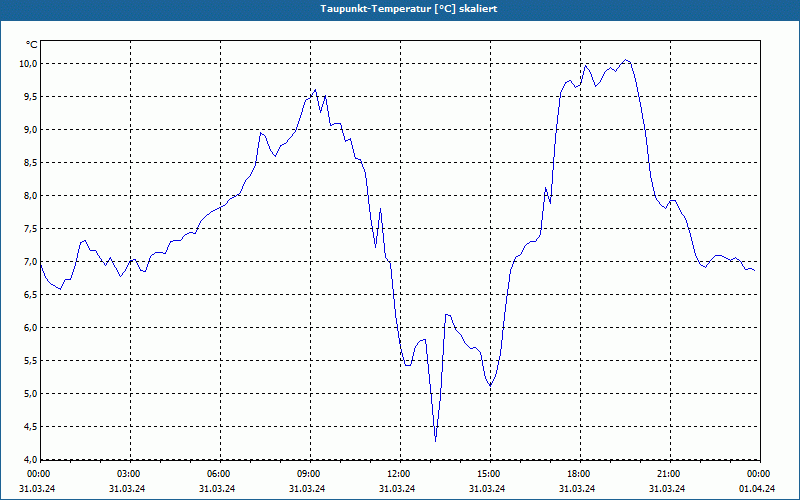Click the 21:00 time label
This screenshot has height=500, width=800.
(x=670, y=474)
